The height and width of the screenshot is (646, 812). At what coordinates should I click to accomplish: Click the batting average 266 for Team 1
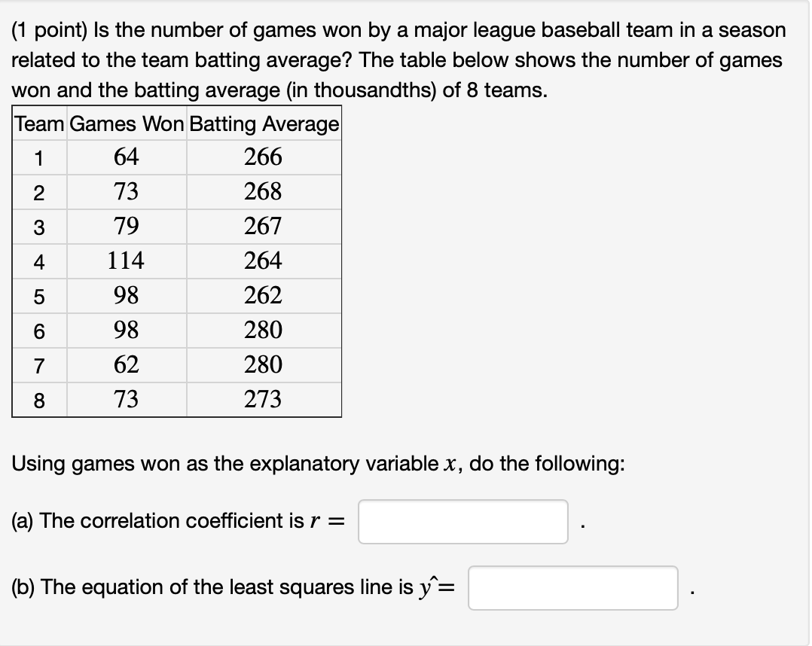(263, 157)
